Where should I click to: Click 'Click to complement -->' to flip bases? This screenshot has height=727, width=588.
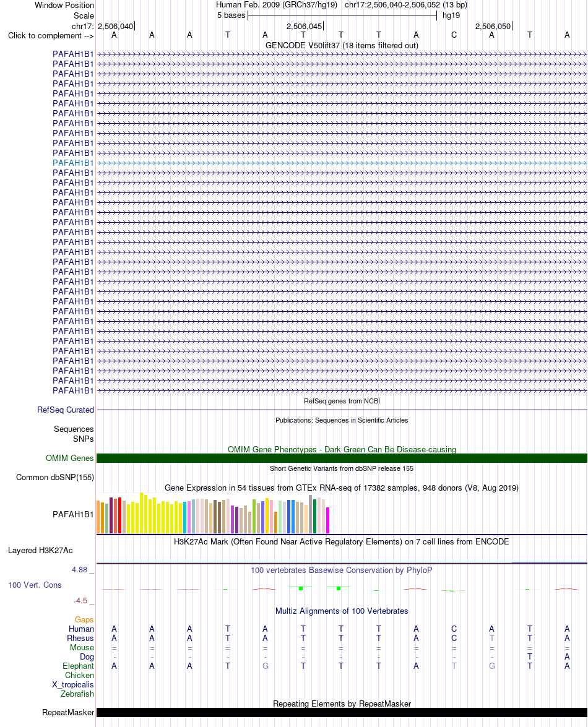coord(51,36)
